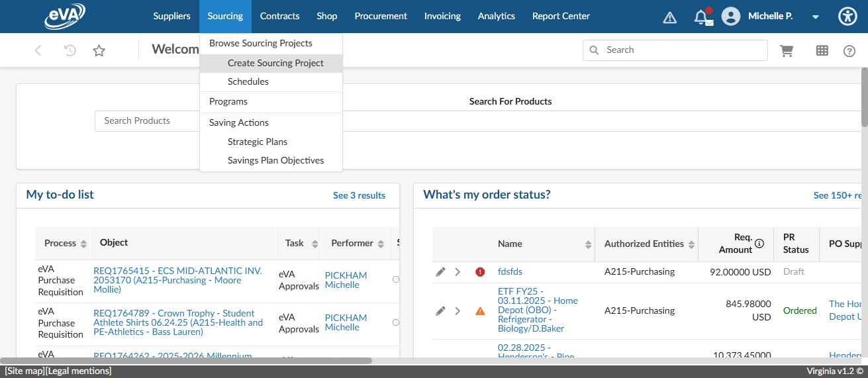Click the help question mark icon
The image size is (868, 378).
849,51
